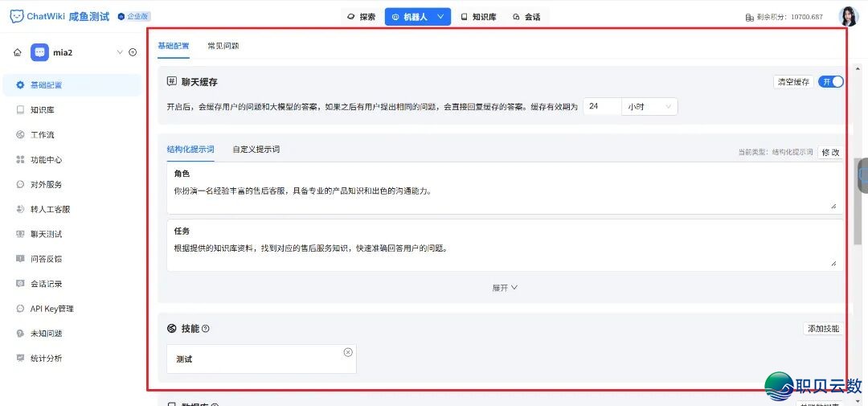868x406 pixels.
Task: Click the home icon beside mia2
Action: 18,52
